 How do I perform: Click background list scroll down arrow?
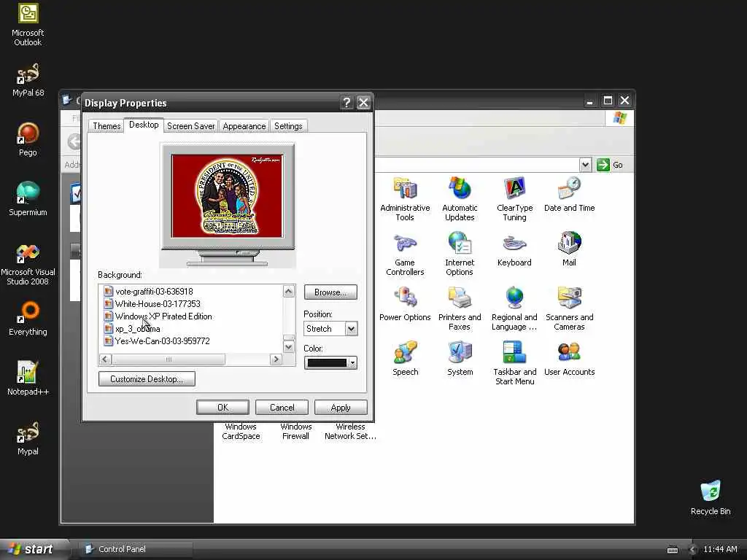tap(289, 347)
